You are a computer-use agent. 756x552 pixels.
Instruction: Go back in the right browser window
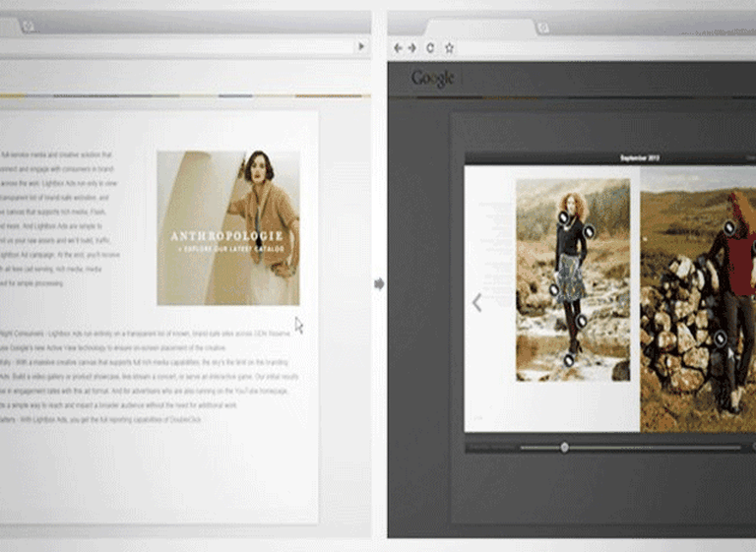point(398,48)
